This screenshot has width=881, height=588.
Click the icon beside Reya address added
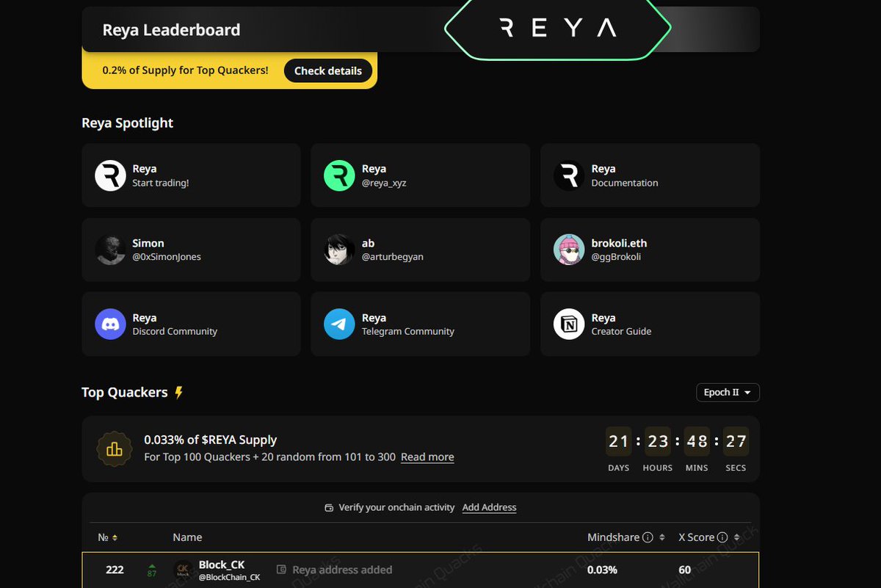tap(281, 570)
